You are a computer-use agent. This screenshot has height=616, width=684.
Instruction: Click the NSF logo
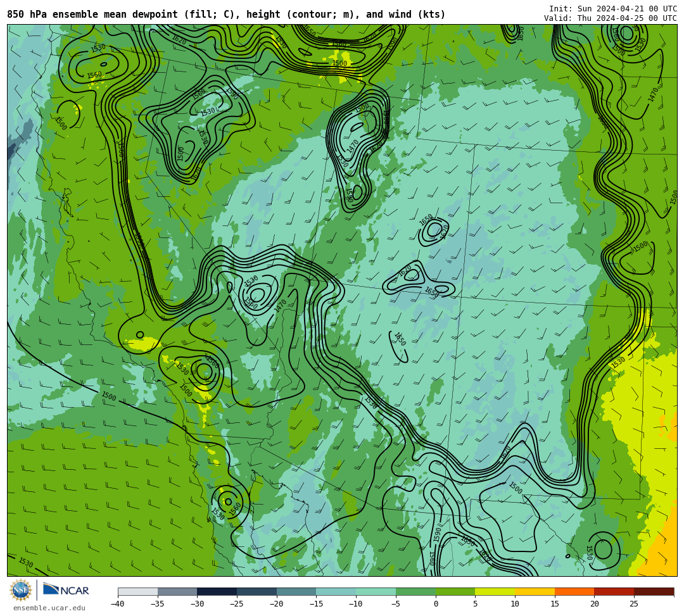(20, 591)
